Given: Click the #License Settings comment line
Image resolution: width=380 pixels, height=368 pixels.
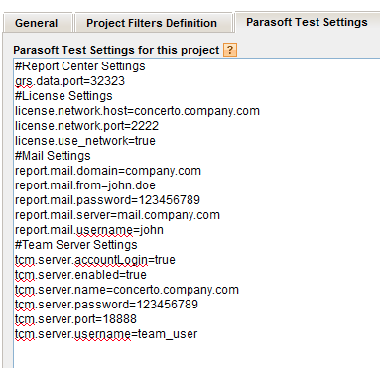Looking at the screenshot, I should point(64,96).
